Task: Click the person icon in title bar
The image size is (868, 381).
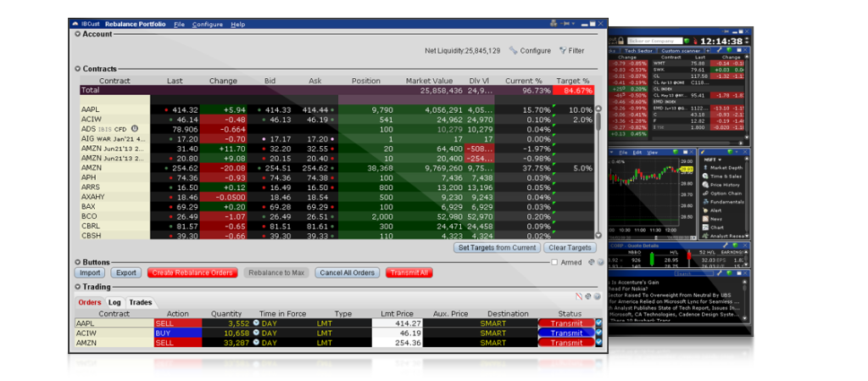Action: coord(553,24)
